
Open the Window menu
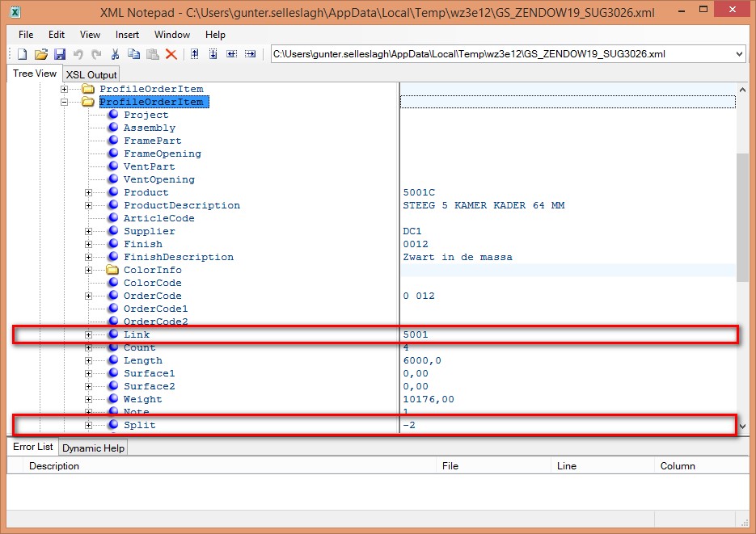coord(172,35)
